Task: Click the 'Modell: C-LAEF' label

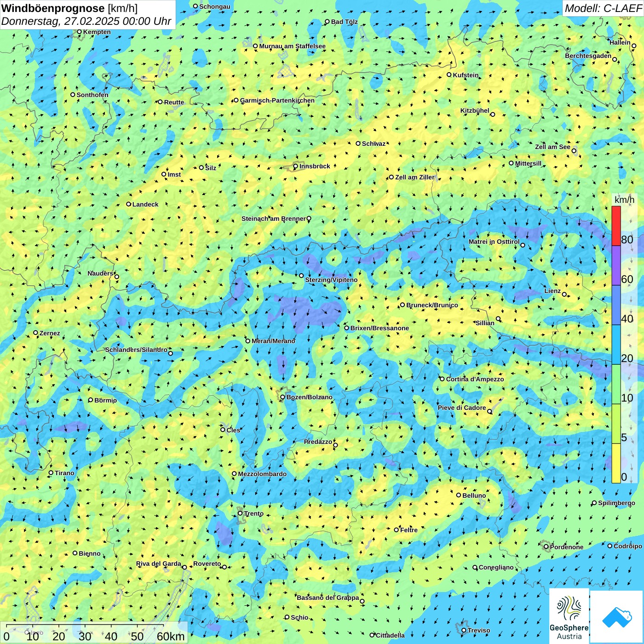Action: click(x=603, y=8)
